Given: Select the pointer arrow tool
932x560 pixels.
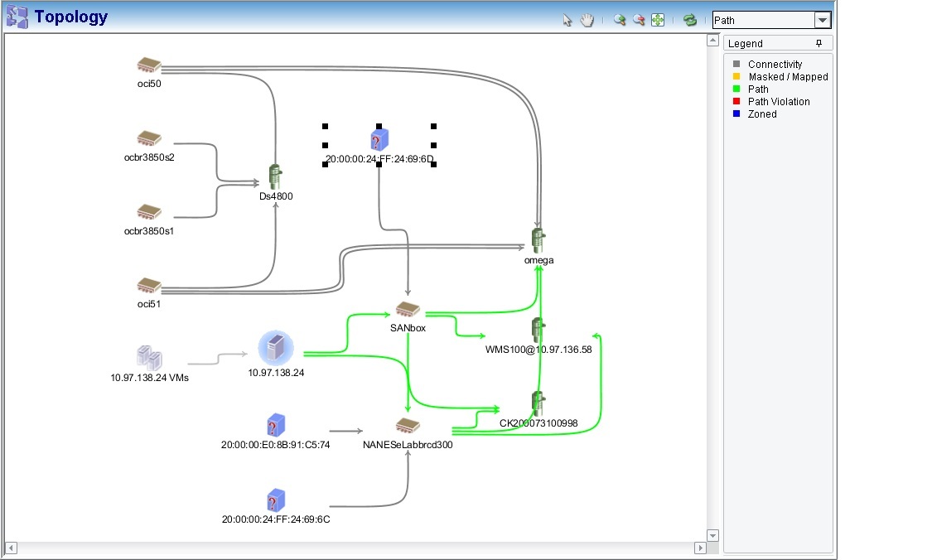Looking at the screenshot, I should point(567,21).
